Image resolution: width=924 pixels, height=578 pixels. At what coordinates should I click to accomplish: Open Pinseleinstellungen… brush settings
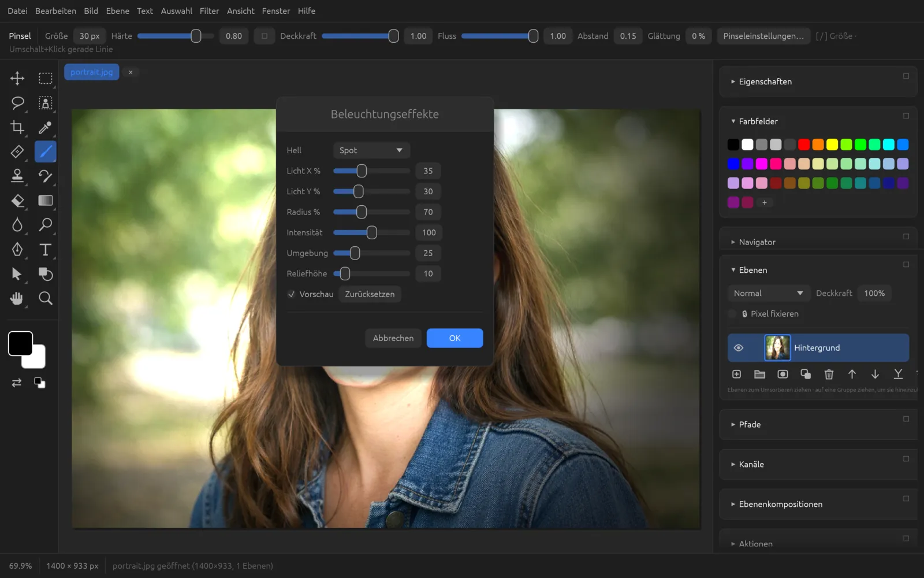tap(763, 36)
